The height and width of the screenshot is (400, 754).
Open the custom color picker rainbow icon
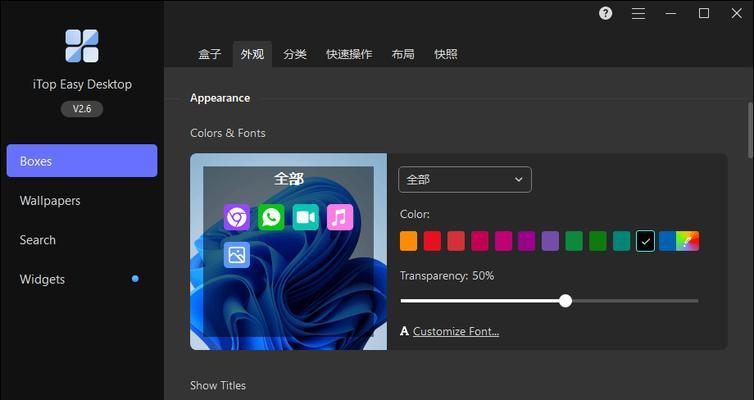[x=688, y=241]
